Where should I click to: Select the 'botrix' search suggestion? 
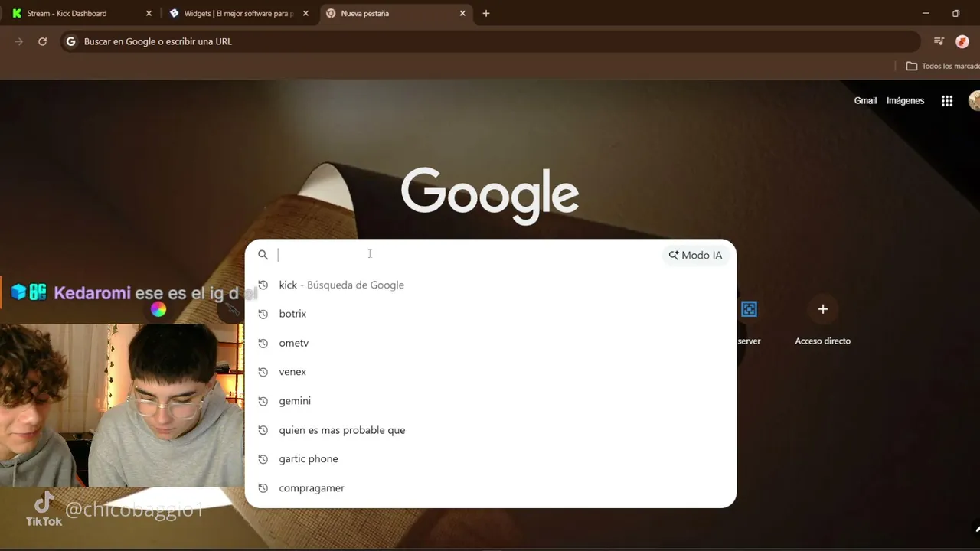coord(490,314)
